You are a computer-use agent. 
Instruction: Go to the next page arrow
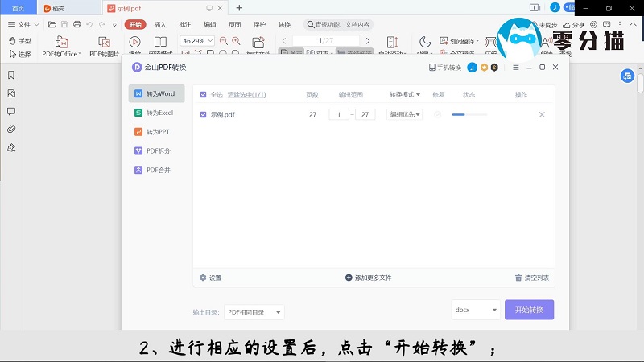click(368, 41)
